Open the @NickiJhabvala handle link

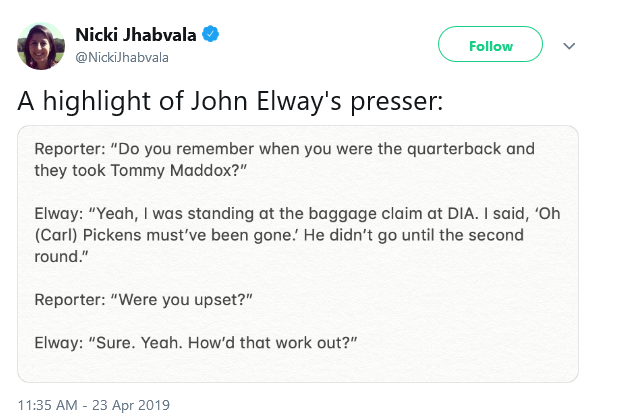[122, 57]
